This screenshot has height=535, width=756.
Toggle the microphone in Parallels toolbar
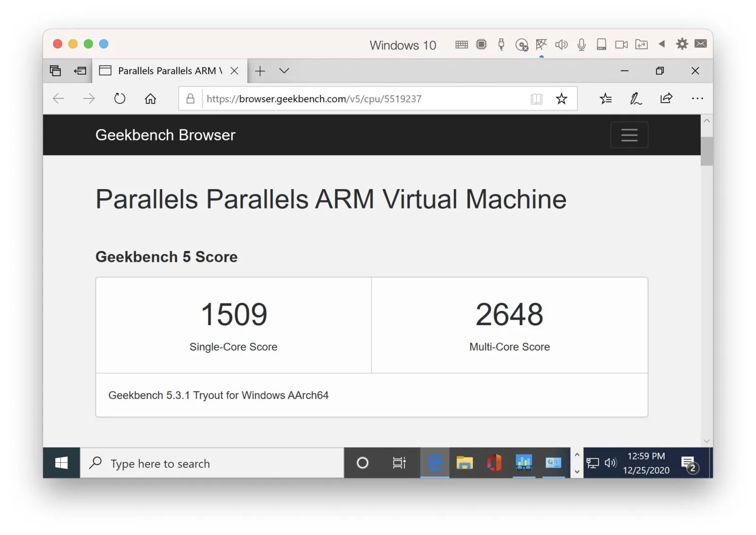click(582, 45)
